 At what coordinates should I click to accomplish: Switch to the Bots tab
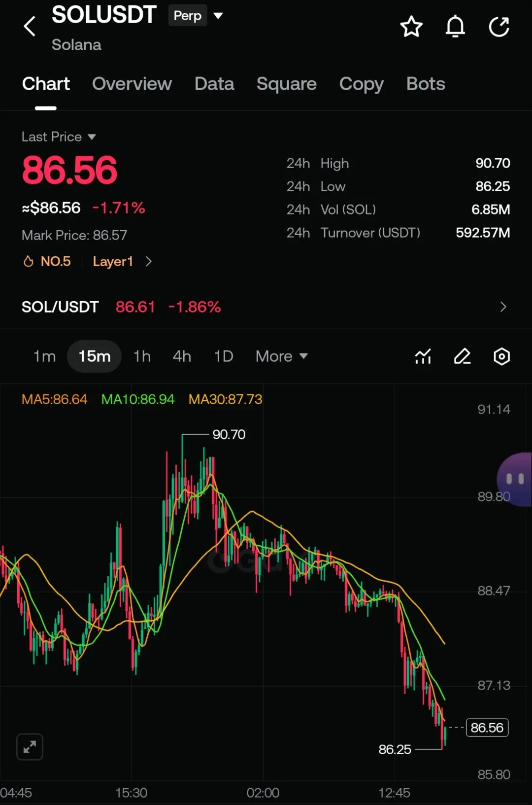(x=426, y=84)
